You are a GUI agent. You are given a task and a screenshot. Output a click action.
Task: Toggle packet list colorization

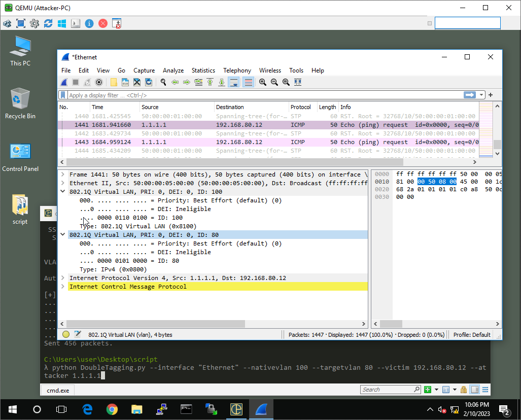pos(248,82)
